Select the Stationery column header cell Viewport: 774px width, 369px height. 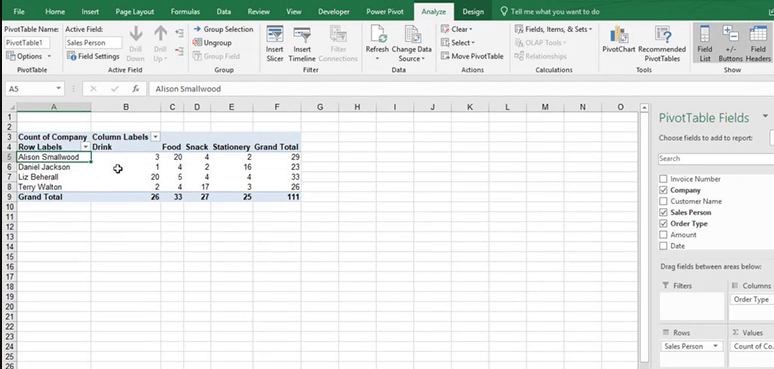232,147
